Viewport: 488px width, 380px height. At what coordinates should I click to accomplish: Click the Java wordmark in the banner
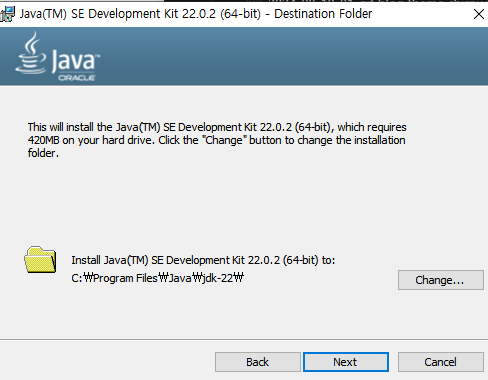point(76,61)
